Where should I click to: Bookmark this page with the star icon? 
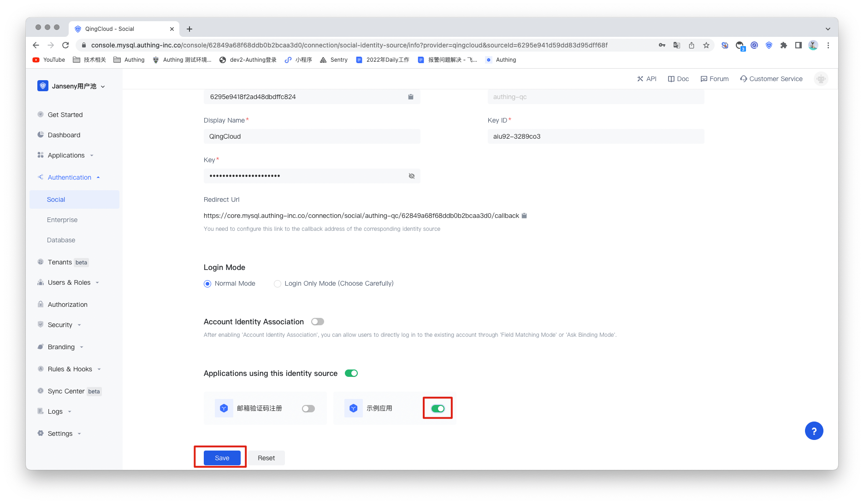706,45
